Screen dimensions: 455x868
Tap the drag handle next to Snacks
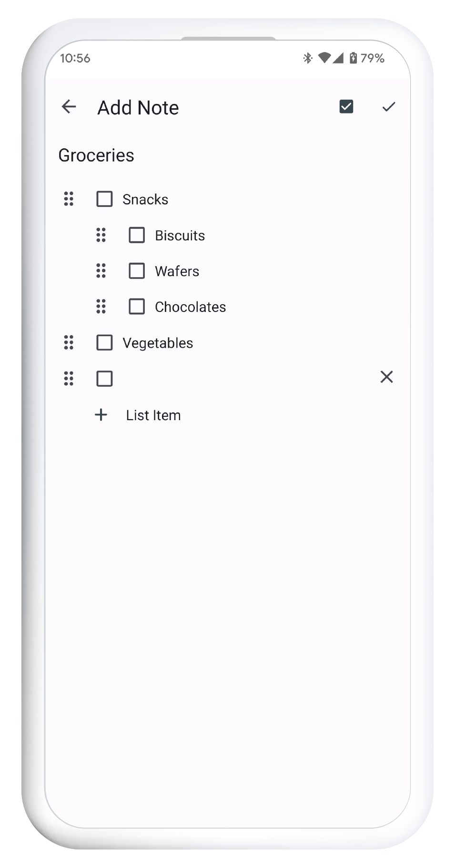68,199
